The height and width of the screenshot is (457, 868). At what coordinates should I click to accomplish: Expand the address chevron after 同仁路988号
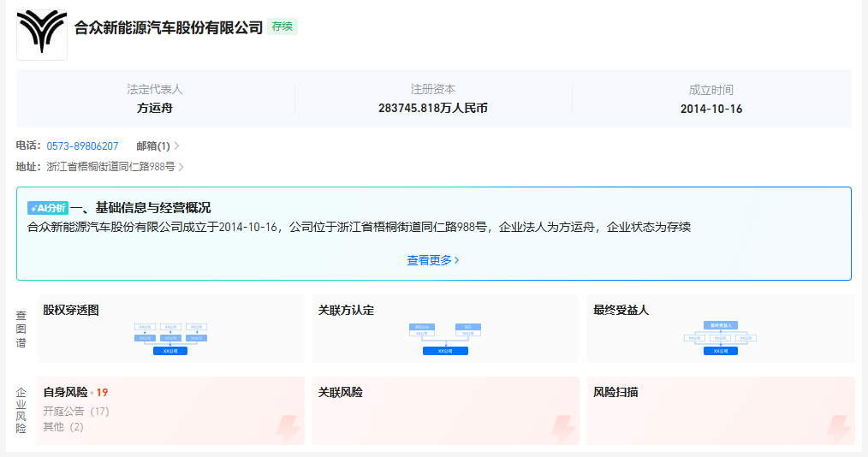coord(181,167)
